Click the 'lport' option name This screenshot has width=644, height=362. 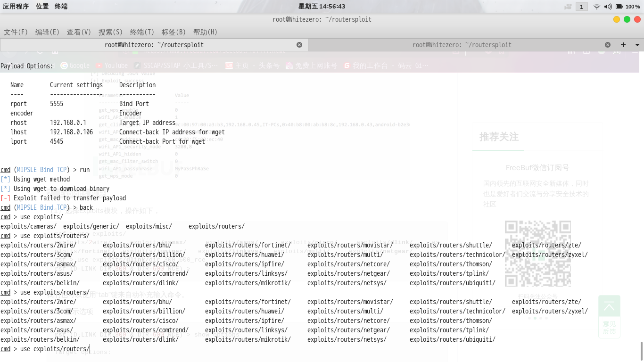[18, 141]
